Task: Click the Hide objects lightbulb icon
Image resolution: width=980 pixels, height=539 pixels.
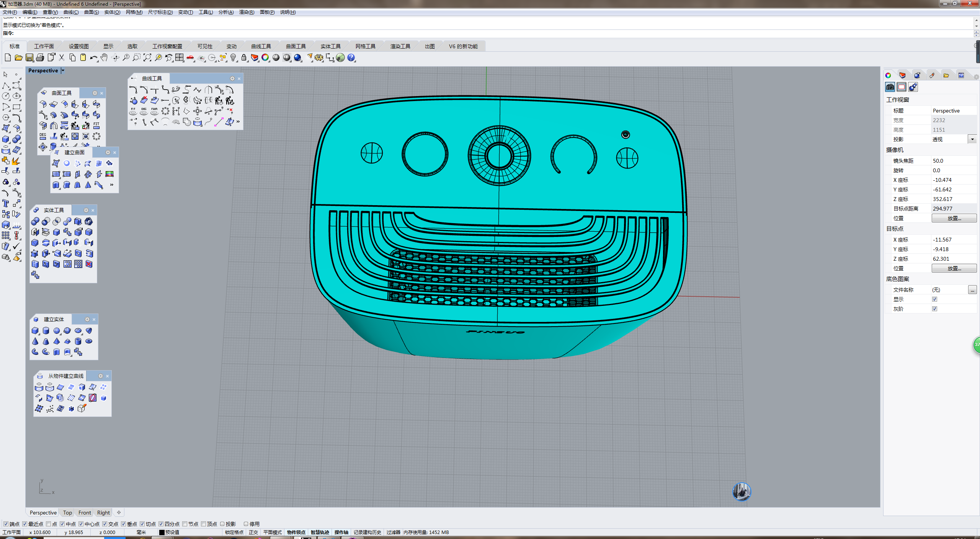Action: pyautogui.click(x=233, y=58)
